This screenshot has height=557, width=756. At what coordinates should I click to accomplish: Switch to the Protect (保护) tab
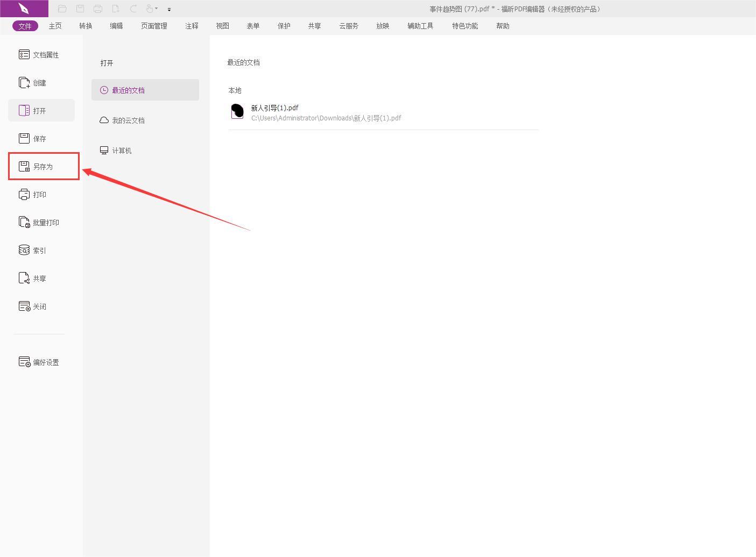[284, 26]
